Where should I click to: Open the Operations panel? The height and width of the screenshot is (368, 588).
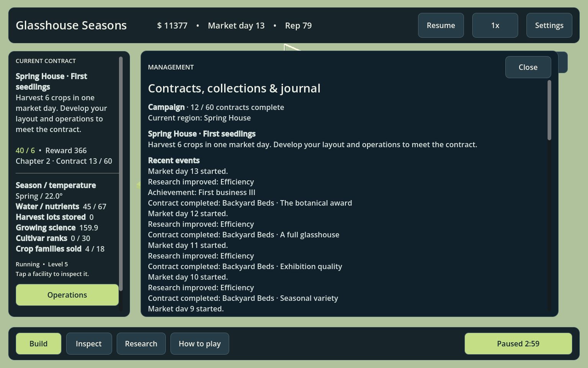tap(67, 295)
